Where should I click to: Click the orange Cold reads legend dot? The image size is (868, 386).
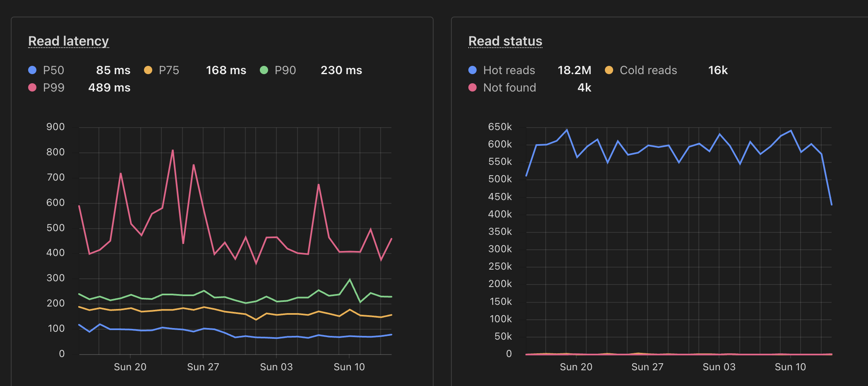(x=609, y=70)
